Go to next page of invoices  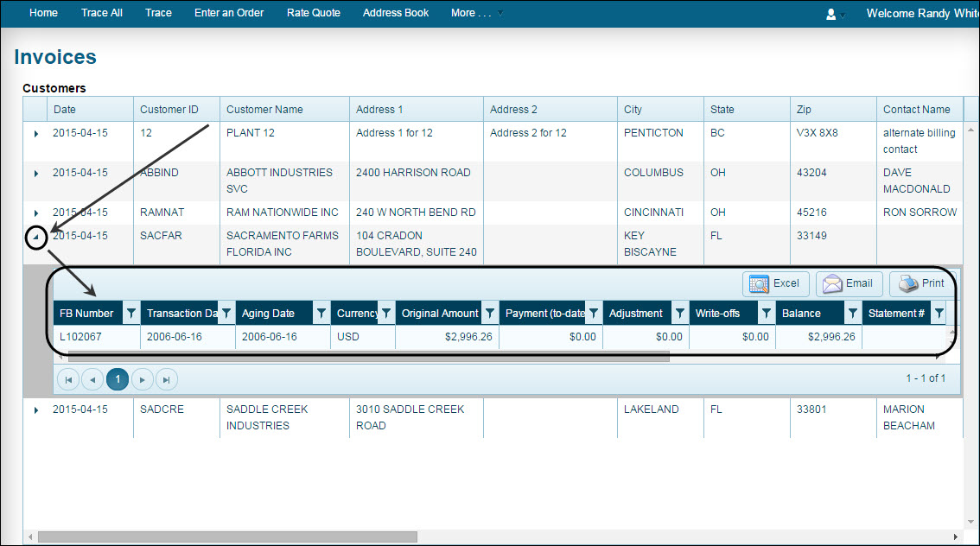click(x=143, y=380)
